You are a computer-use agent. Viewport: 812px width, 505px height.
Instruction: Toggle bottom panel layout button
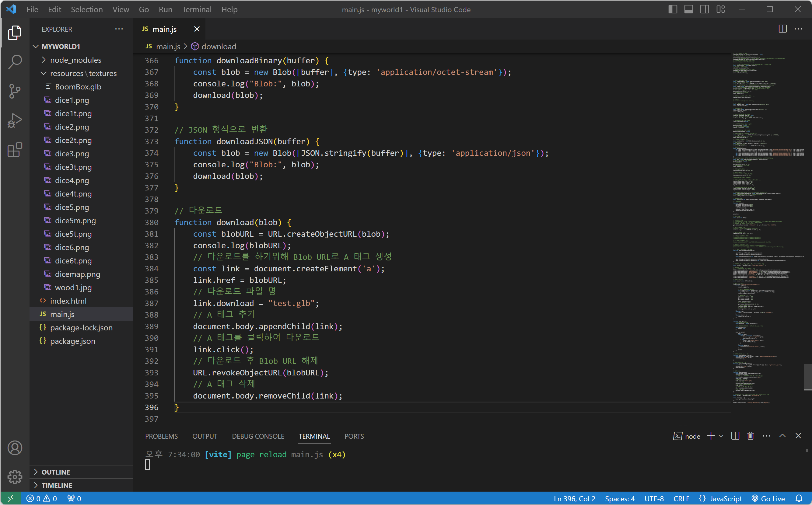tap(688, 9)
